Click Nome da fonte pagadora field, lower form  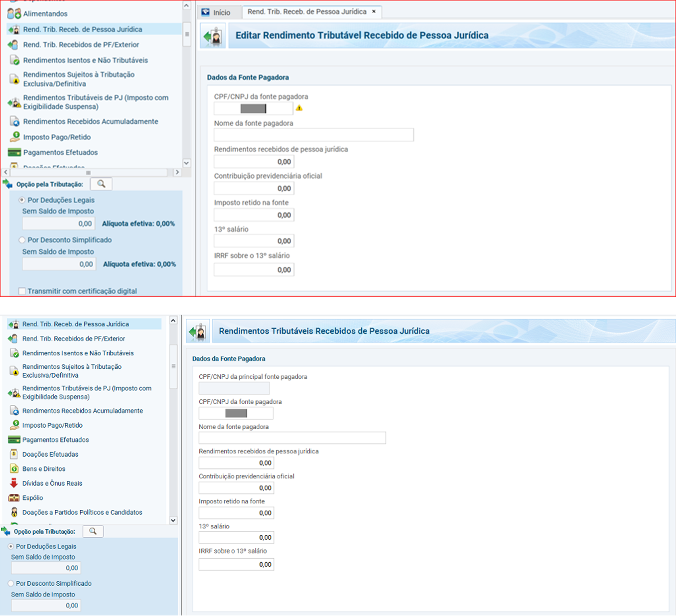pyautogui.click(x=292, y=438)
